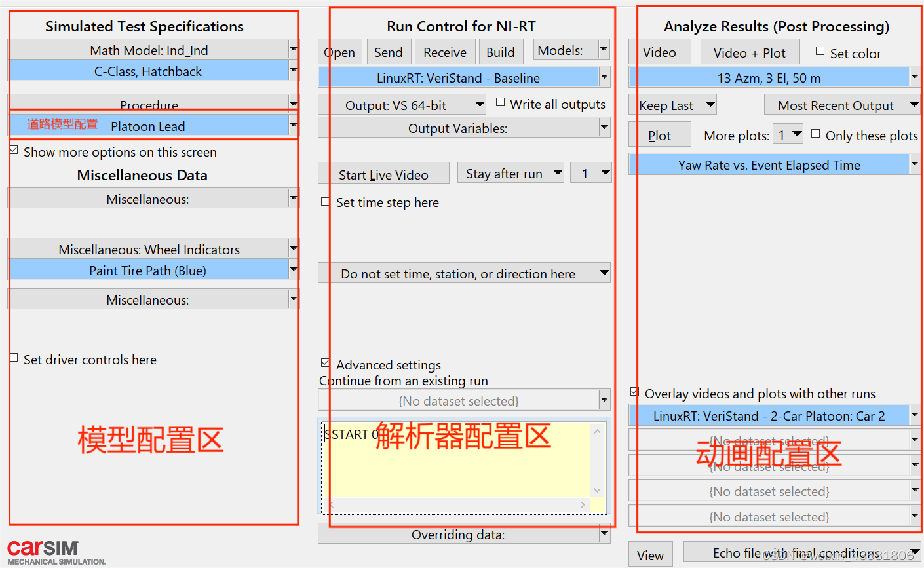The width and height of the screenshot is (924, 568).
Task: Click the Build button
Action: click(501, 52)
